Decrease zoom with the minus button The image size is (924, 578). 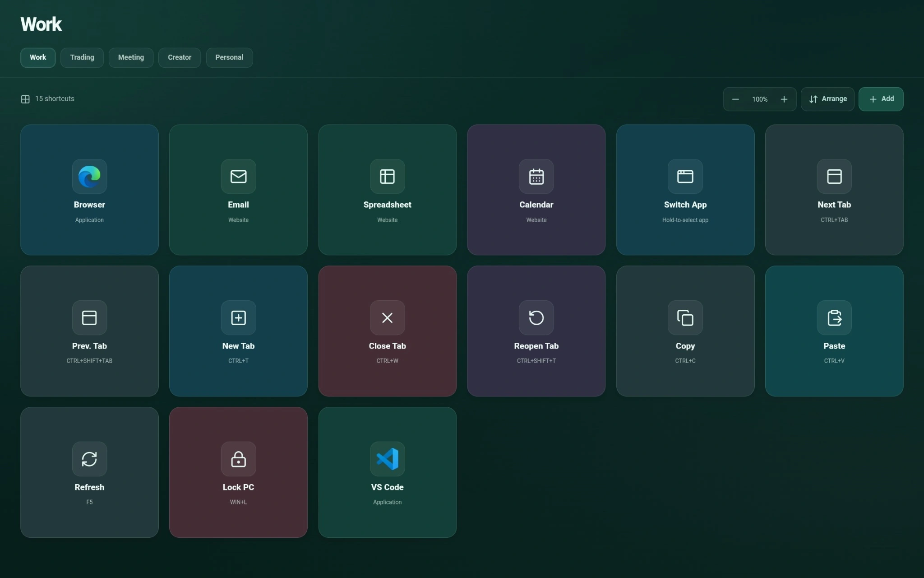tap(735, 99)
